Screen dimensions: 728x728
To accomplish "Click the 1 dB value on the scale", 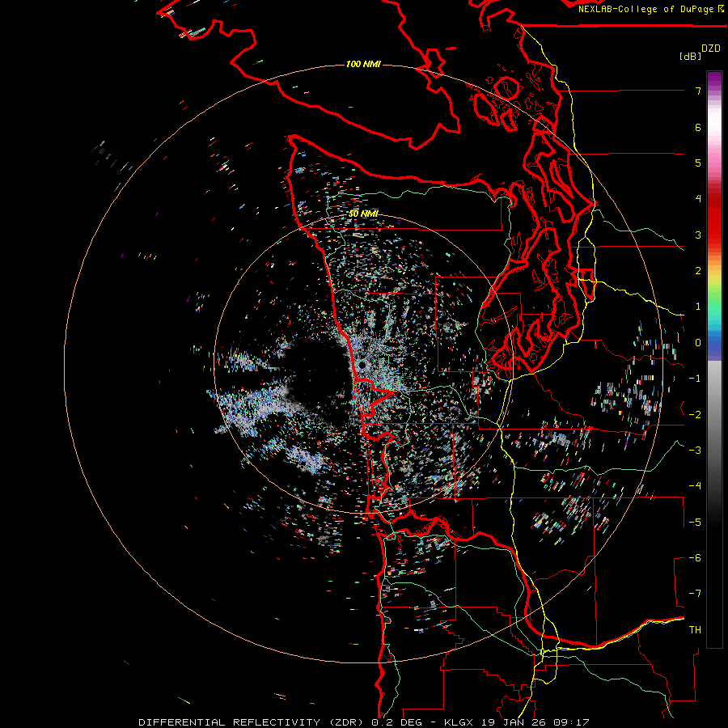I will [x=698, y=307].
